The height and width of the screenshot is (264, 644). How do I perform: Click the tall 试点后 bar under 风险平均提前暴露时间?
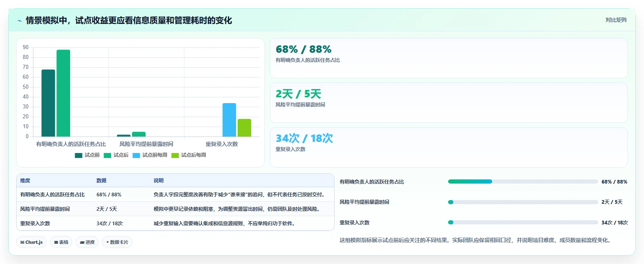[139, 134]
